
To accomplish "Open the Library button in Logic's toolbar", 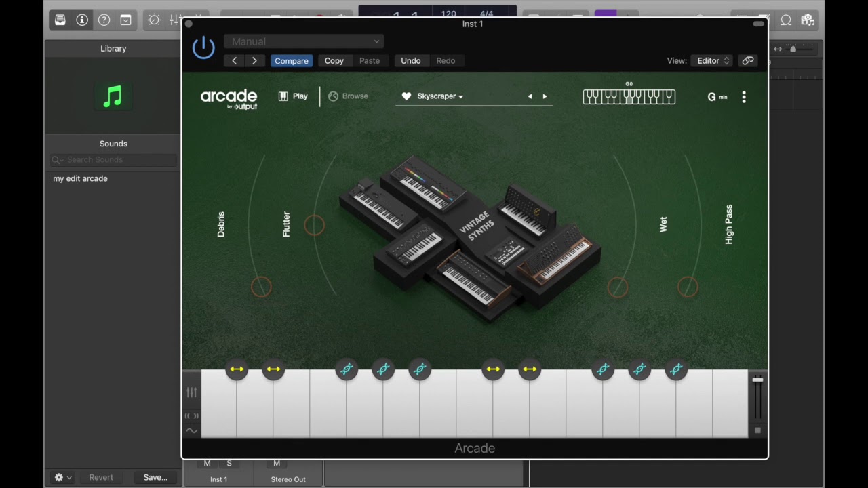I will coord(60,20).
